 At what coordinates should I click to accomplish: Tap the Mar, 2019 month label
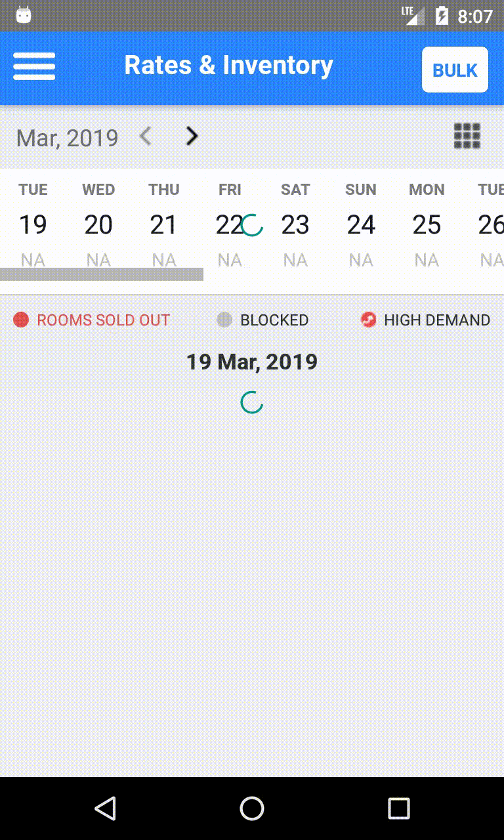click(x=67, y=138)
